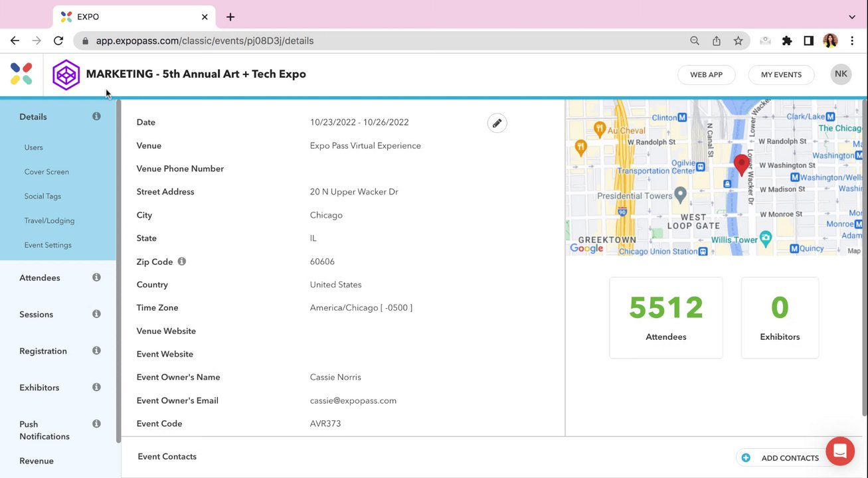
Task: Bookmark this page with the star icon
Action: (x=738, y=40)
